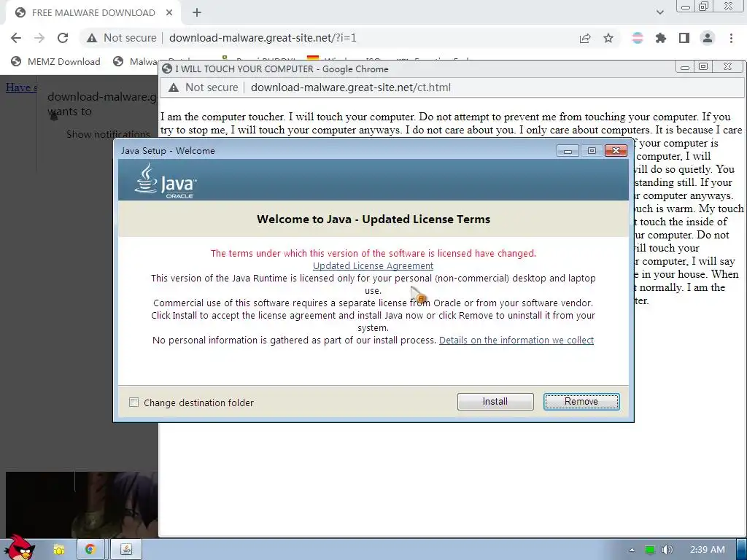Click the striped extension icon in toolbar
The image size is (747, 560).
(638, 38)
